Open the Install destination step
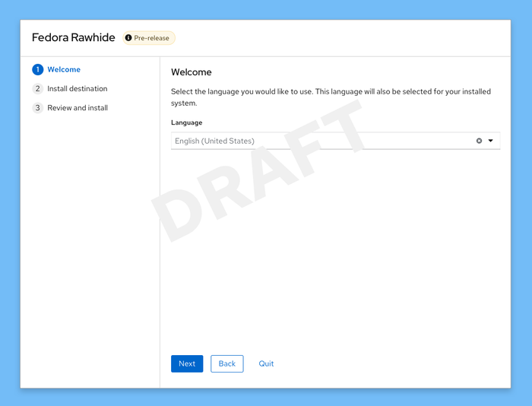532x406 pixels. (x=78, y=89)
